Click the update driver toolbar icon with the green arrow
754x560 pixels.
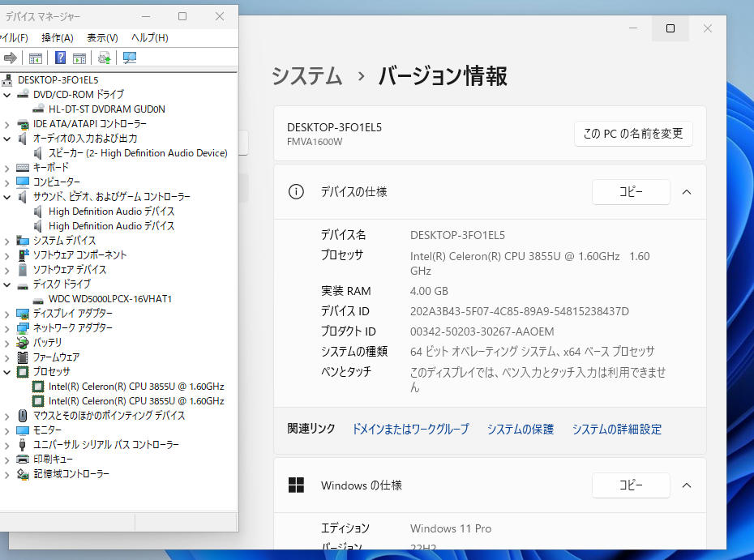tap(105, 58)
